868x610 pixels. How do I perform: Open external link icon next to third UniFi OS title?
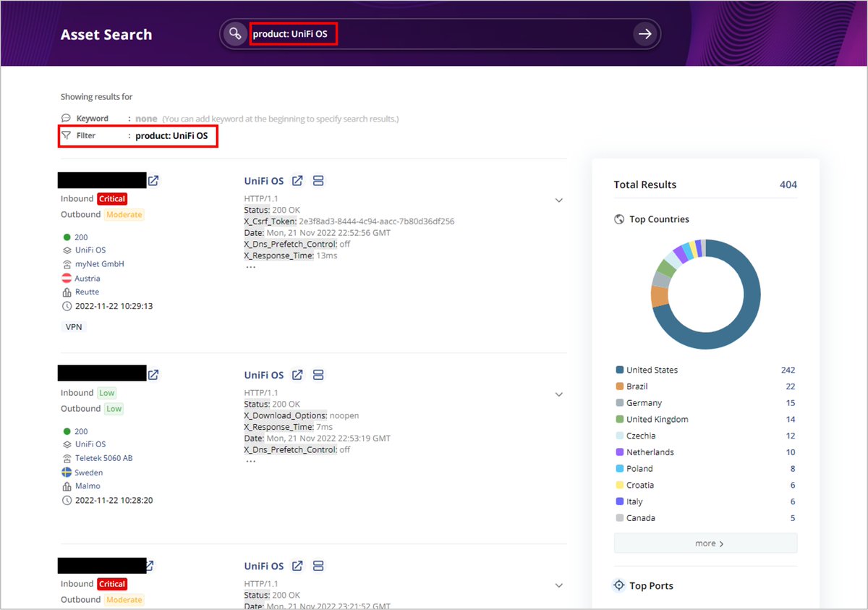pos(297,566)
